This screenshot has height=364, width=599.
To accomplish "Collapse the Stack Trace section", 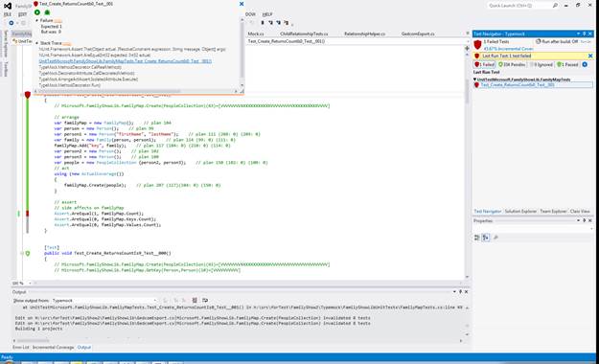I will coord(37,43).
